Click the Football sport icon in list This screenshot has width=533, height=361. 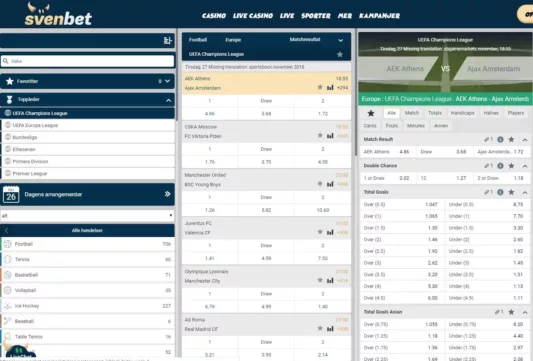tap(8, 244)
